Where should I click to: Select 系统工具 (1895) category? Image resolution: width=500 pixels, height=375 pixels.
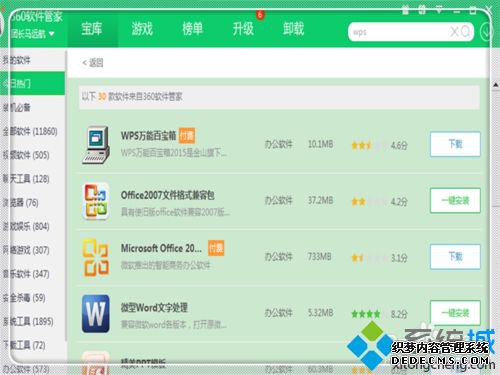tap(32, 322)
